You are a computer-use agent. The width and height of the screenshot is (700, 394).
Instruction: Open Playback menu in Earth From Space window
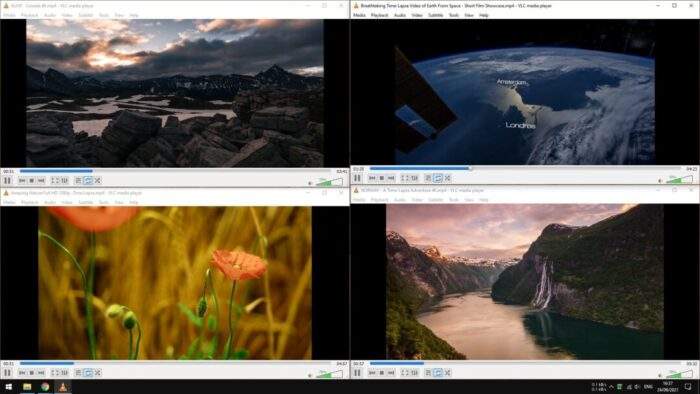point(379,15)
